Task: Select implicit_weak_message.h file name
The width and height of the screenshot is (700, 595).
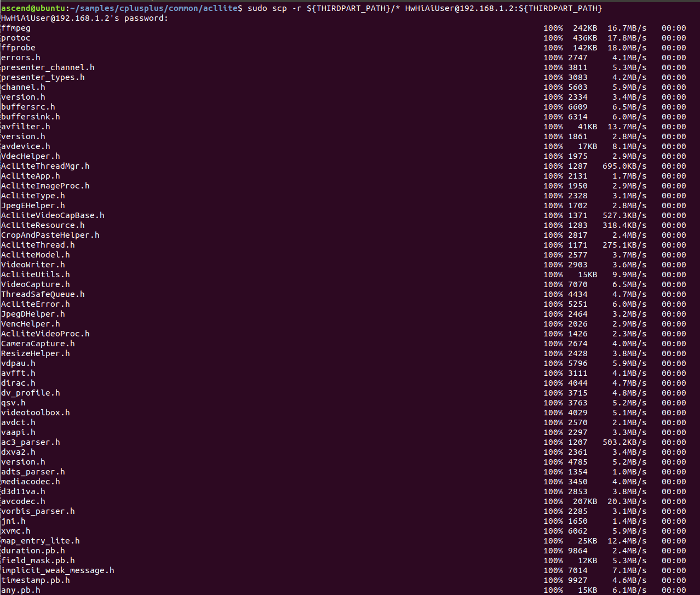Action: (x=58, y=570)
